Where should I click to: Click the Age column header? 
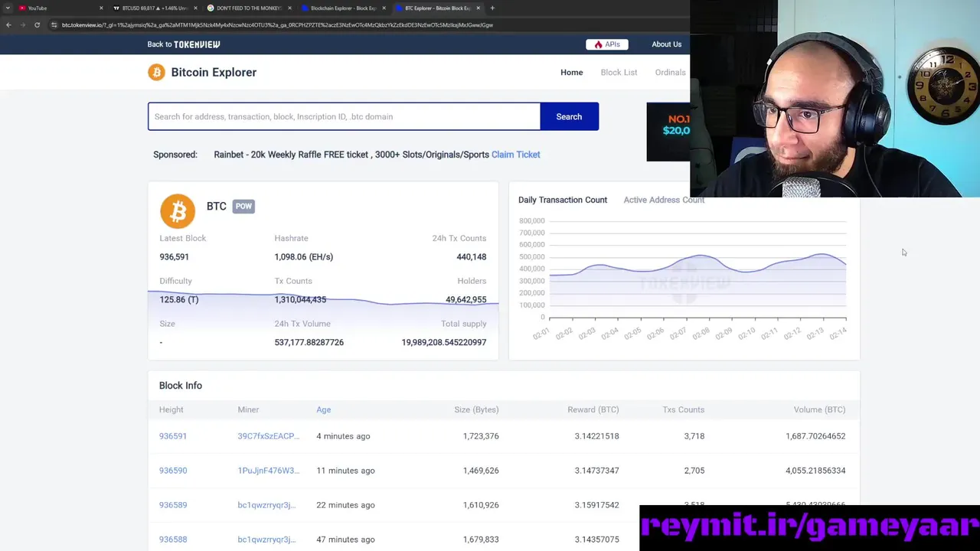tap(324, 409)
